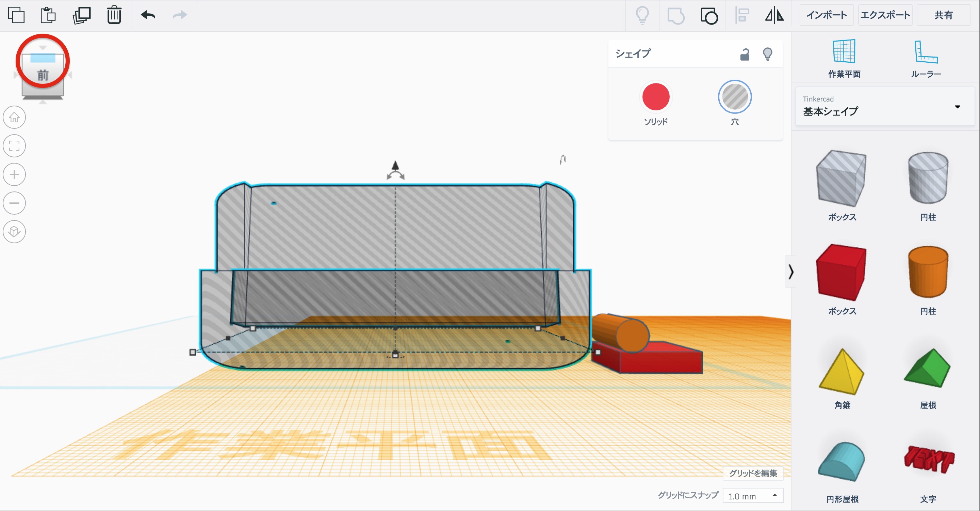Image resolution: width=980 pixels, height=511 pixels.
Task: Click the Copy icon in toolbar
Action: pyautogui.click(x=16, y=15)
